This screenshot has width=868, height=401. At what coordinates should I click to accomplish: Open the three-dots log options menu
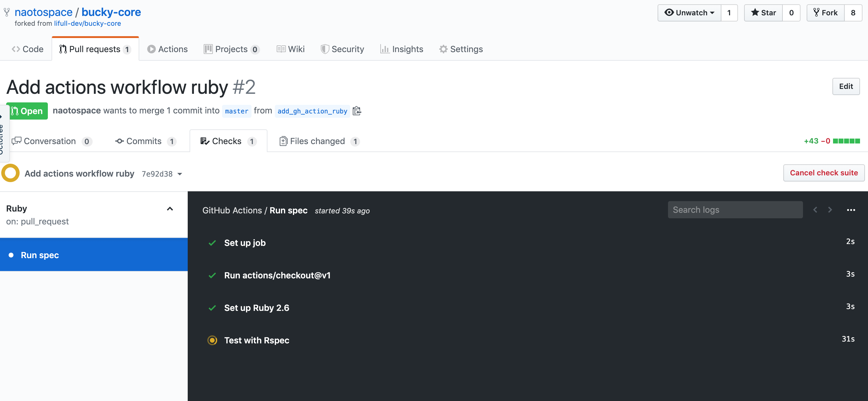(851, 210)
